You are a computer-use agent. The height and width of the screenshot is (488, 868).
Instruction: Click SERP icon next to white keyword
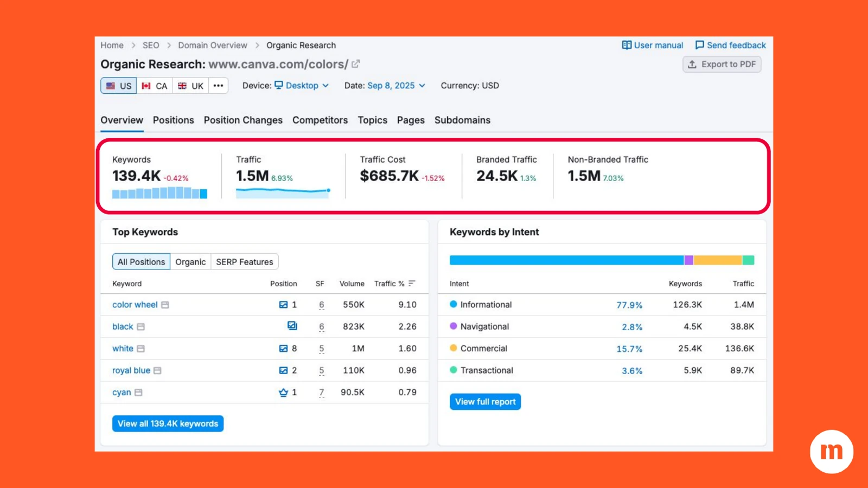pyautogui.click(x=141, y=349)
